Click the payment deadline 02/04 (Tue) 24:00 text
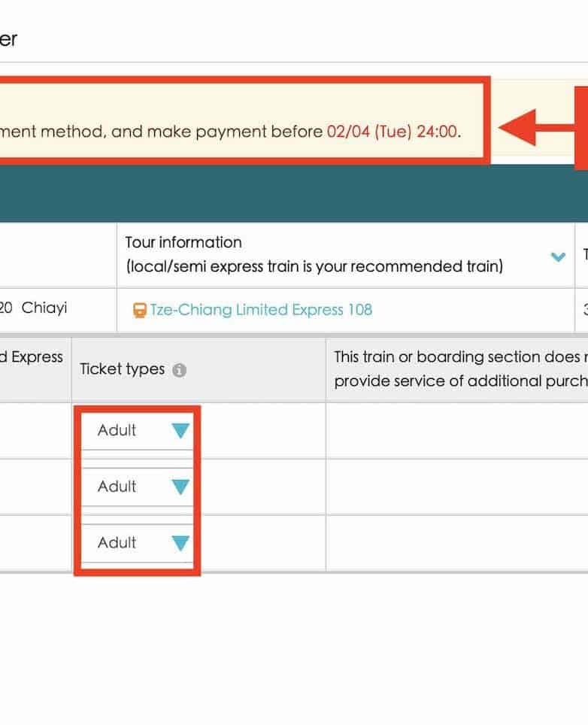Screen dimensions: 588x725 click(393, 132)
